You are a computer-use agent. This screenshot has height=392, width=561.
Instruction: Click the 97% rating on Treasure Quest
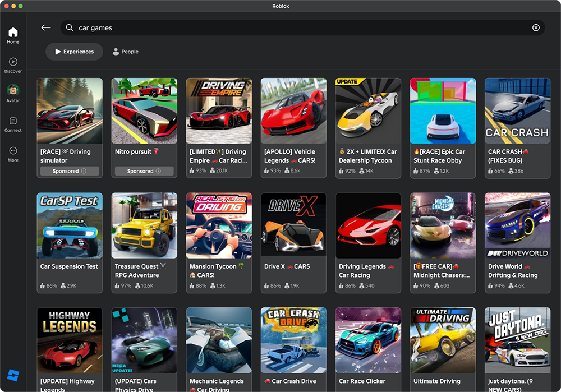123,286
